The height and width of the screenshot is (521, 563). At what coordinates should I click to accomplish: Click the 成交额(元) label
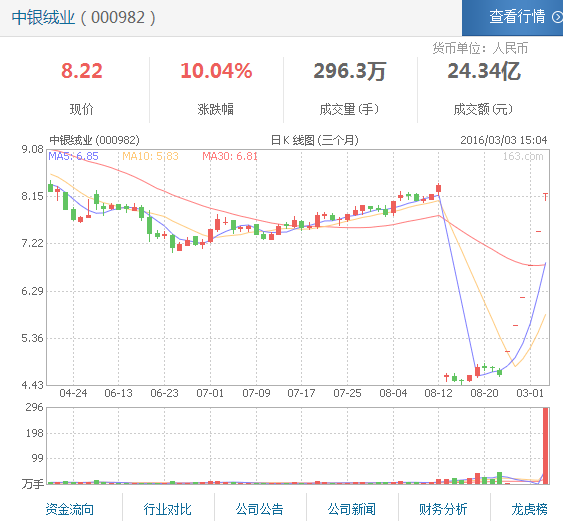click(x=483, y=109)
